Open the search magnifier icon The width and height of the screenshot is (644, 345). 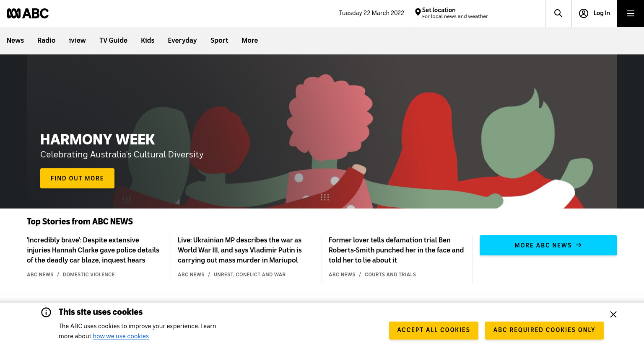click(x=558, y=13)
